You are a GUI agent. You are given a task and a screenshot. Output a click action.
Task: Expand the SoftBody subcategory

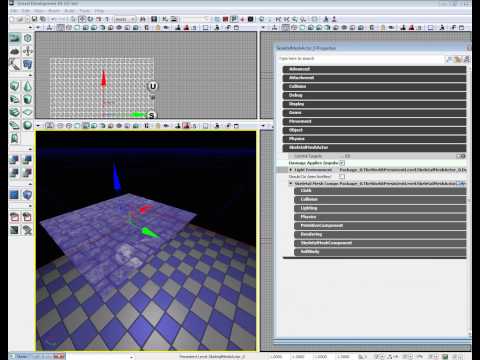[380, 252]
